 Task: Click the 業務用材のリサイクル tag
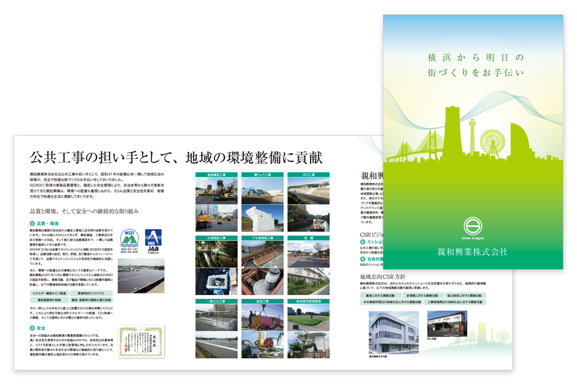click(x=92, y=293)
